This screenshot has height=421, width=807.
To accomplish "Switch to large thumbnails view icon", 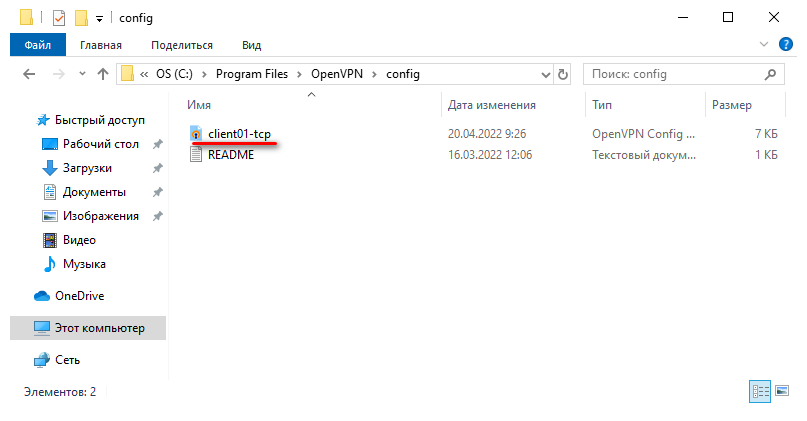I will 782,391.
